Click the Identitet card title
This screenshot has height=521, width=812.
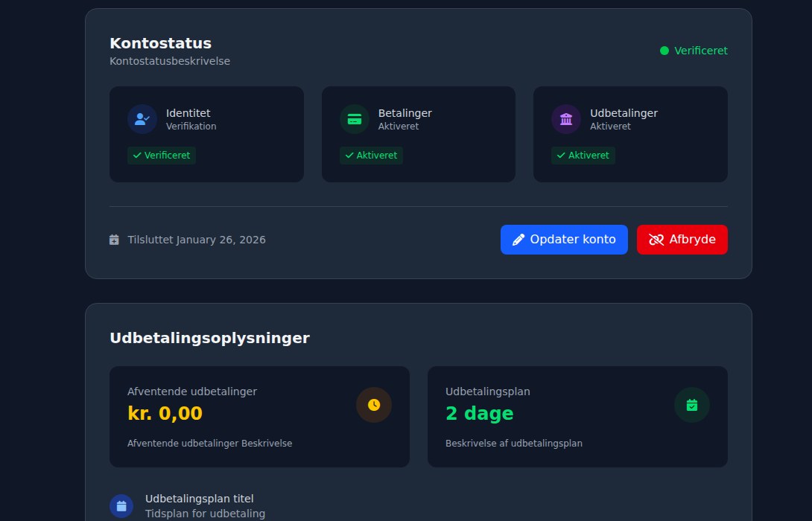click(188, 113)
